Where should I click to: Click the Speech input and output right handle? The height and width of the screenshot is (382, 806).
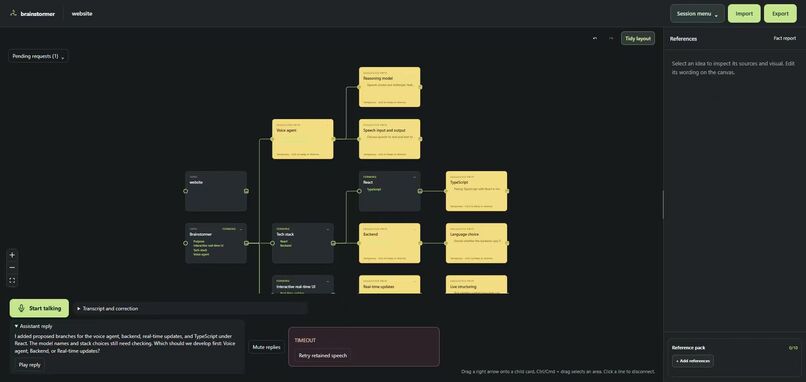tap(420, 139)
